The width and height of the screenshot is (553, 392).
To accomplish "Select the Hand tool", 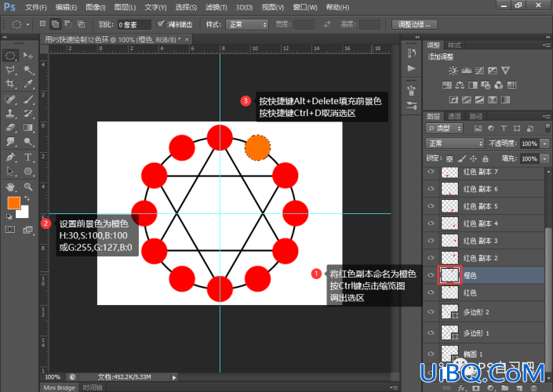I will coord(10,187).
